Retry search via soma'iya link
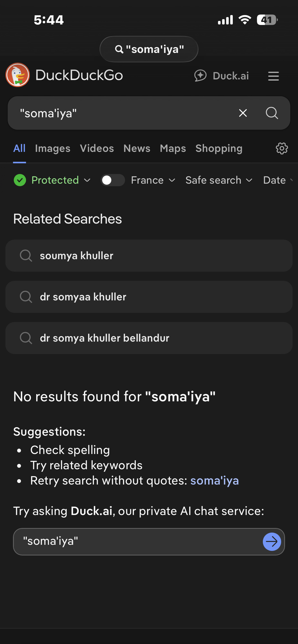This screenshot has width=298, height=644. (x=214, y=480)
